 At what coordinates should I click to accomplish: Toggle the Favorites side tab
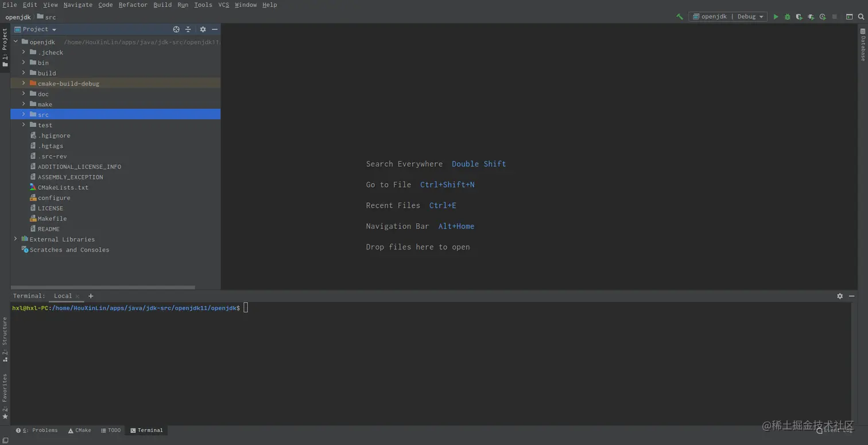coord(5,397)
